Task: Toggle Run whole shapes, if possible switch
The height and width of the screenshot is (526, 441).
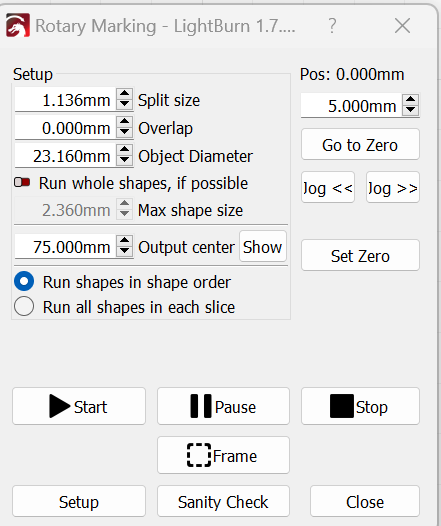Action: (22, 182)
